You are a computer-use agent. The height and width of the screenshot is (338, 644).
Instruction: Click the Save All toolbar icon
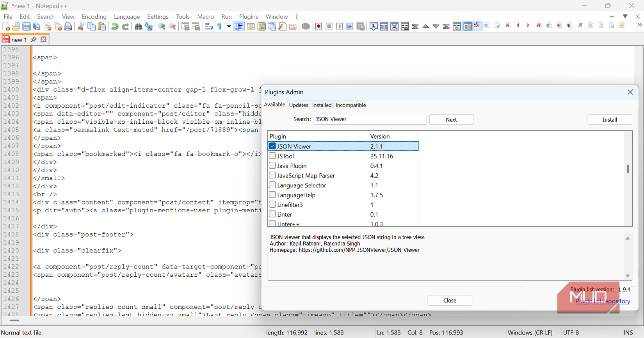(37, 27)
